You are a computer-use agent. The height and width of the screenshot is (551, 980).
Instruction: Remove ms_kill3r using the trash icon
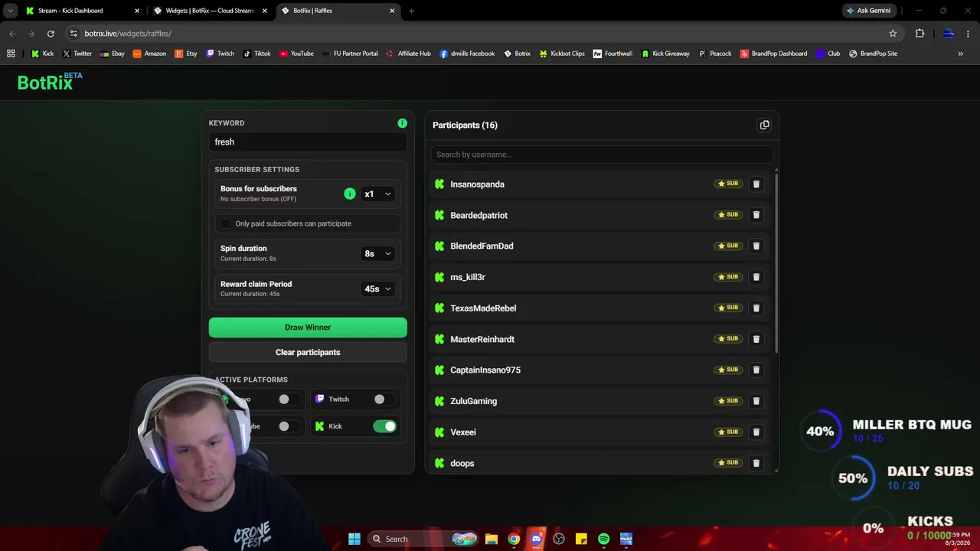click(756, 277)
